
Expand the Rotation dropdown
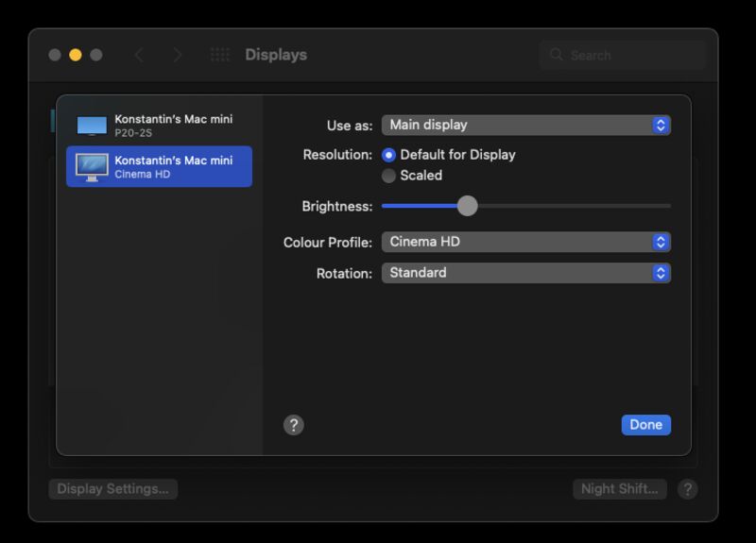click(525, 273)
